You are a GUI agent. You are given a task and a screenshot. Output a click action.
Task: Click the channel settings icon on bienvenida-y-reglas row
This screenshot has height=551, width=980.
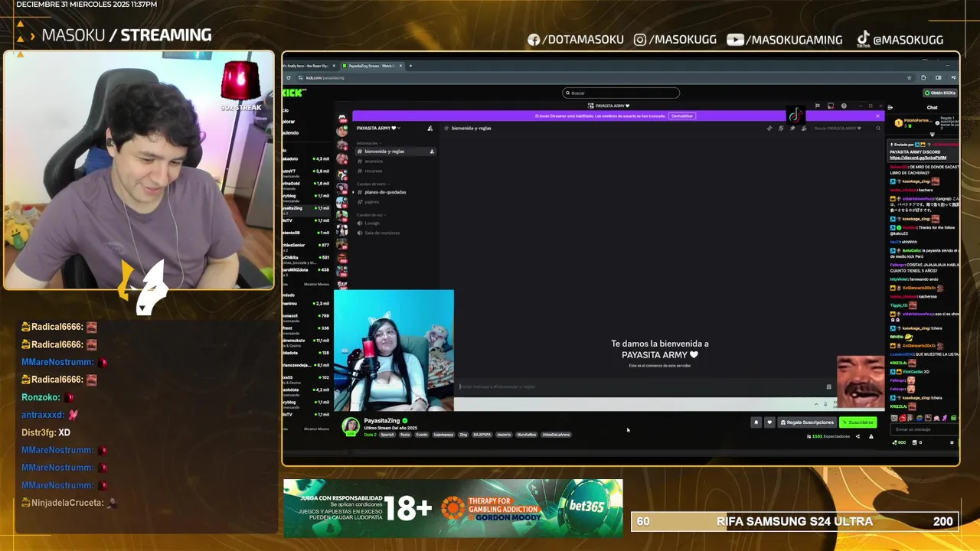[x=432, y=152]
